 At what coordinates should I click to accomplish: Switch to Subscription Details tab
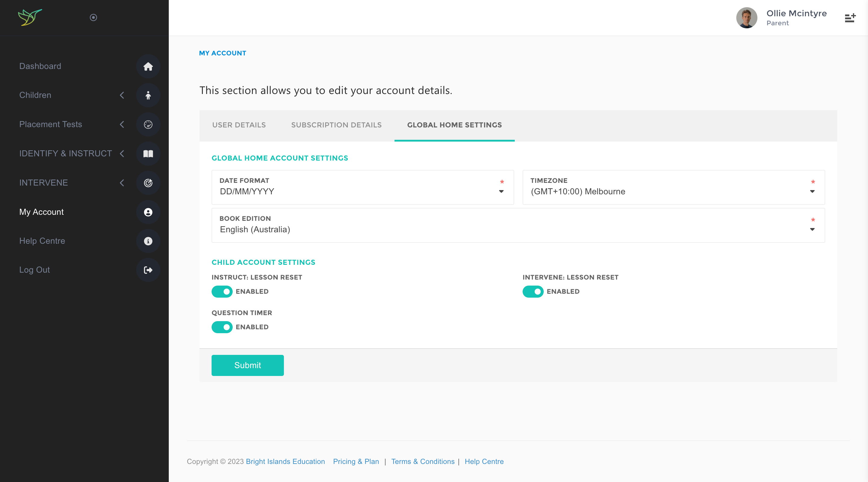coord(336,125)
